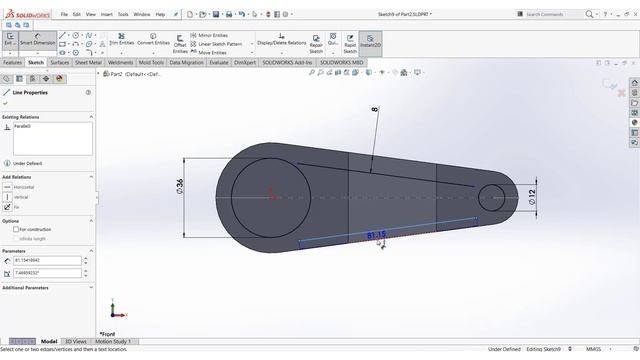Switch to the Sheet Metal tab
Image resolution: width=640 pixels, height=360 pixels.
[88, 63]
